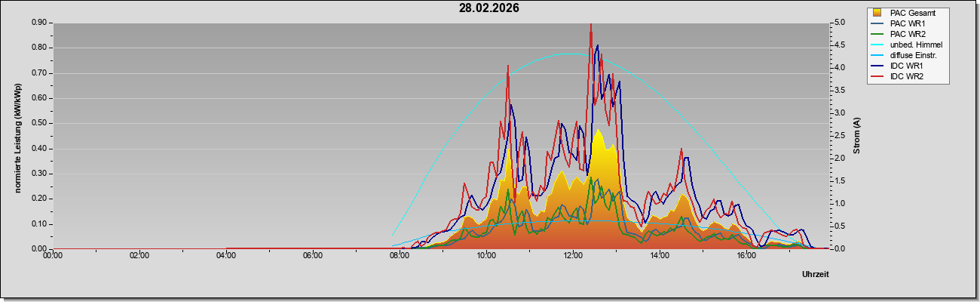The width and height of the screenshot is (980, 302).
Task: Click the PAC Gesamt orange legend swatch
Action: coord(877,13)
